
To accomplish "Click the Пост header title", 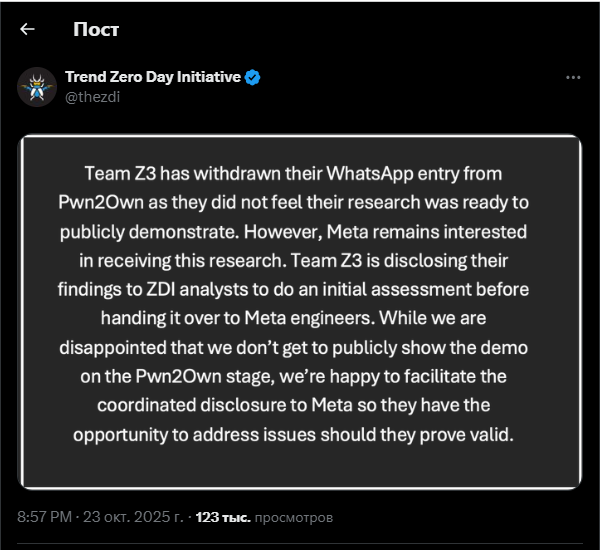I will point(96,29).
